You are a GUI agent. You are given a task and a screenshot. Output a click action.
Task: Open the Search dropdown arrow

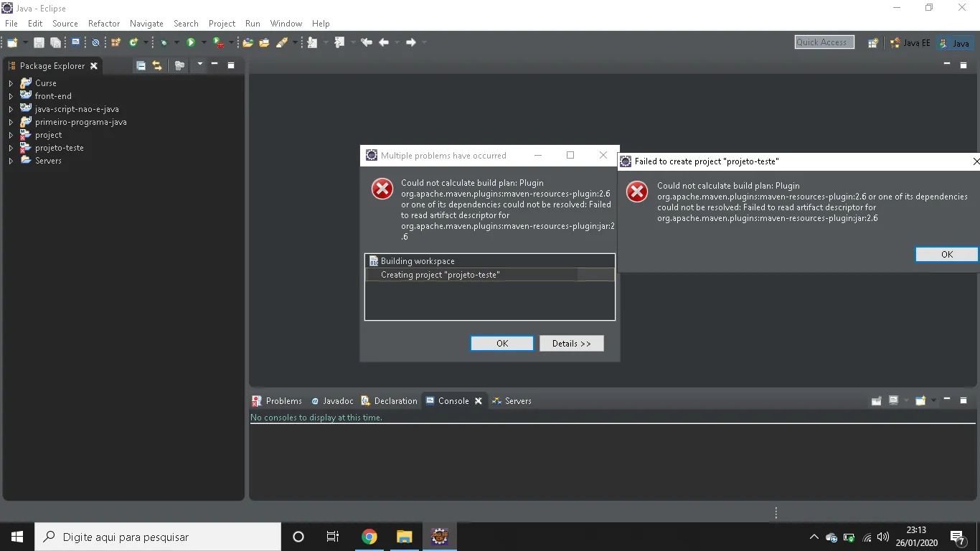coord(295,43)
